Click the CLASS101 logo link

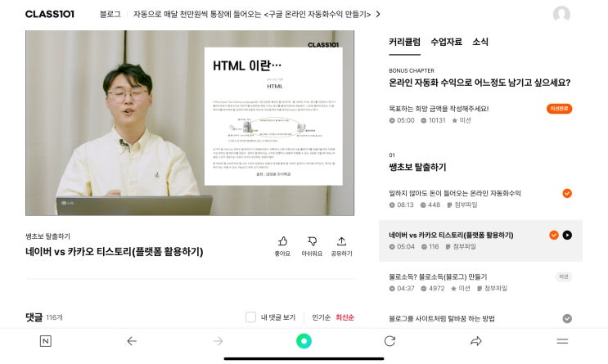(x=50, y=15)
